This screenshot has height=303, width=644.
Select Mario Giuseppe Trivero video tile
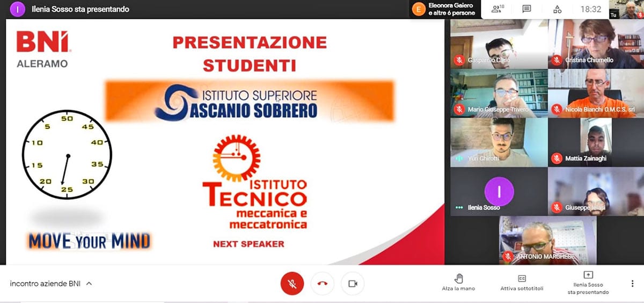[499, 93]
